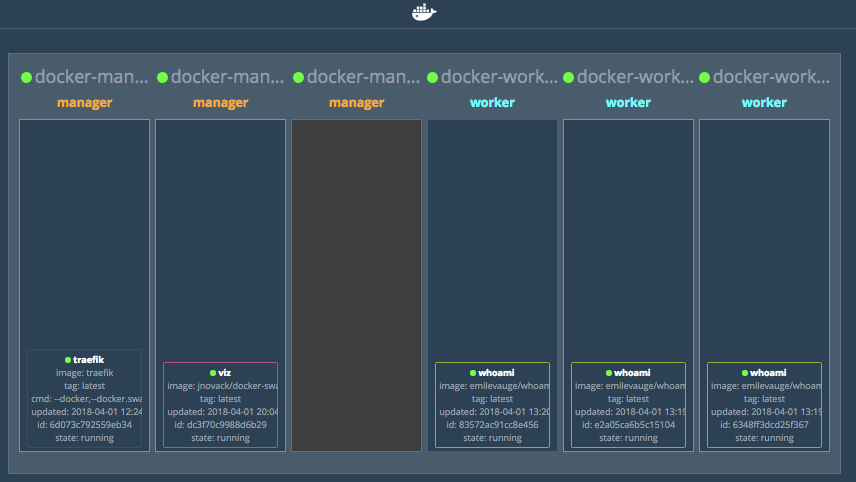Click status dot of whoami with id e2a05ca6b5c15104
856x482 pixels.
[609, 373]
